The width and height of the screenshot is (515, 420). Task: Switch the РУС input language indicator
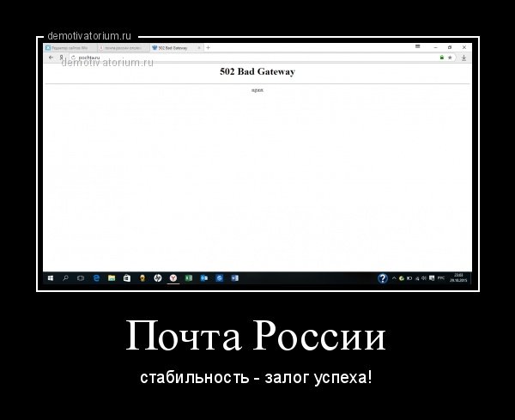[440, 278]
